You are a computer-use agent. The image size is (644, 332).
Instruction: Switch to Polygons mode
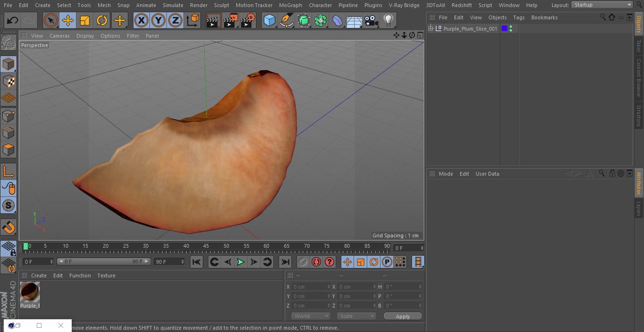tap(8, 150)
